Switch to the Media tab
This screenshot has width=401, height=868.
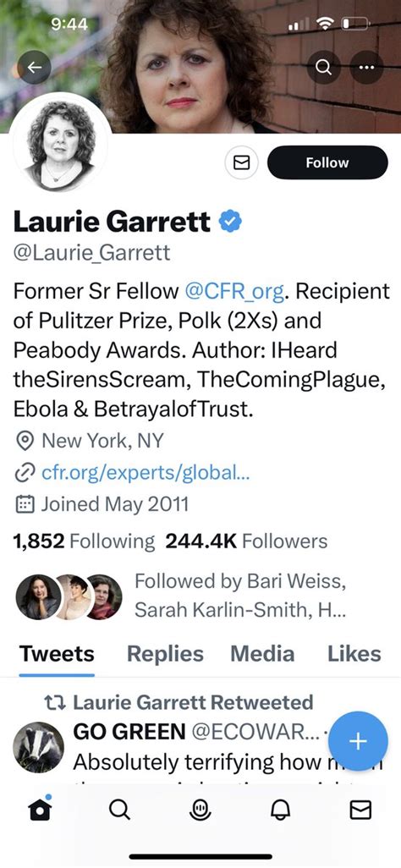(262, 654)
